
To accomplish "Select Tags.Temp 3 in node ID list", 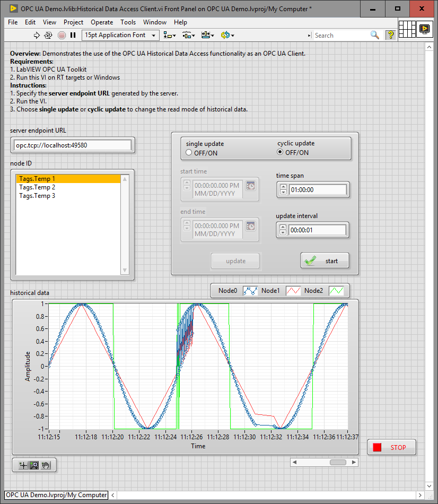I will coord(68,195).
